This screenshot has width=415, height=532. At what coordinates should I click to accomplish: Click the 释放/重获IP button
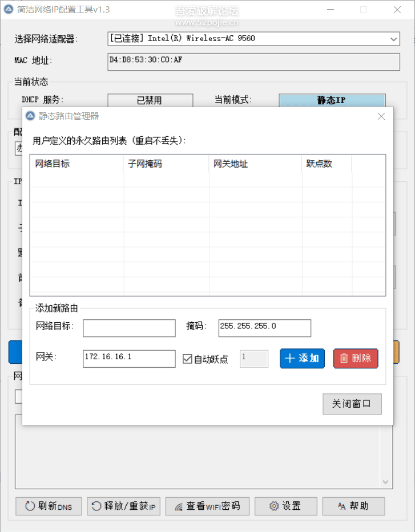pyautogui.click(x=124, y=506)
